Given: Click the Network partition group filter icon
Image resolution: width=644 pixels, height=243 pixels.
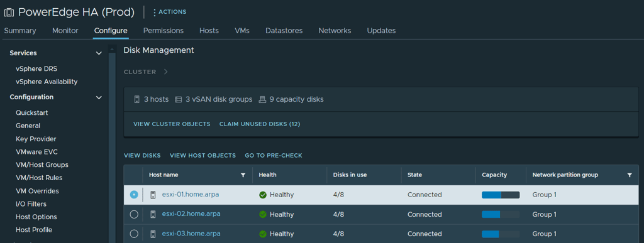Looking at the screenshot, I should 630,175.
